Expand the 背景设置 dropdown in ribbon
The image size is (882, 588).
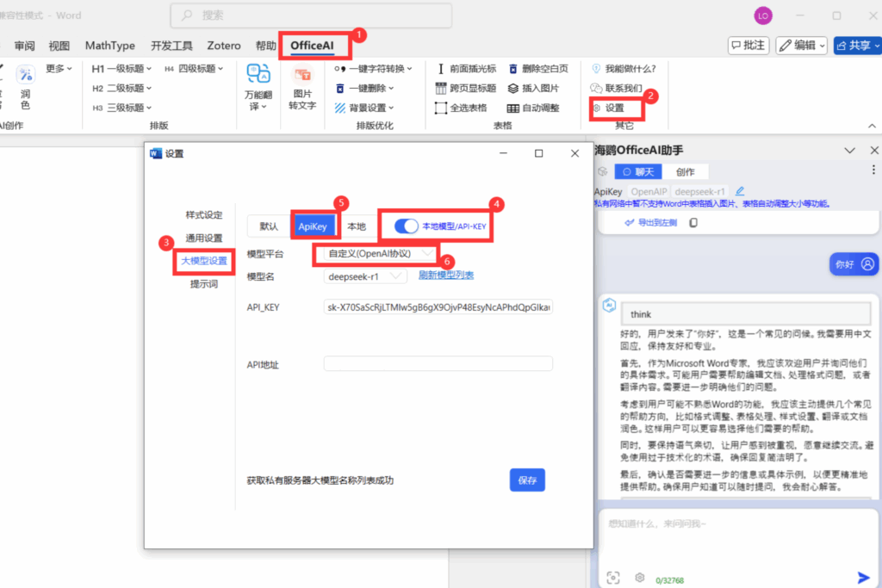364,108
